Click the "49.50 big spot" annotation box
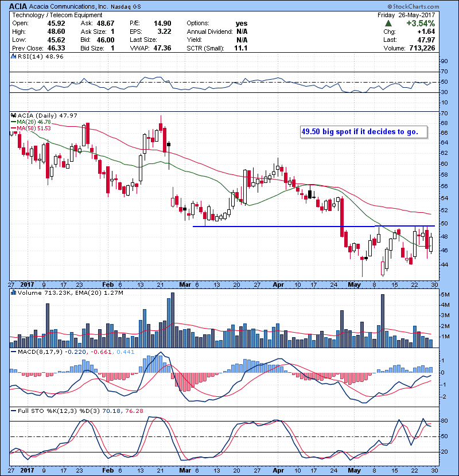459x476 pixels. point(364,132)
